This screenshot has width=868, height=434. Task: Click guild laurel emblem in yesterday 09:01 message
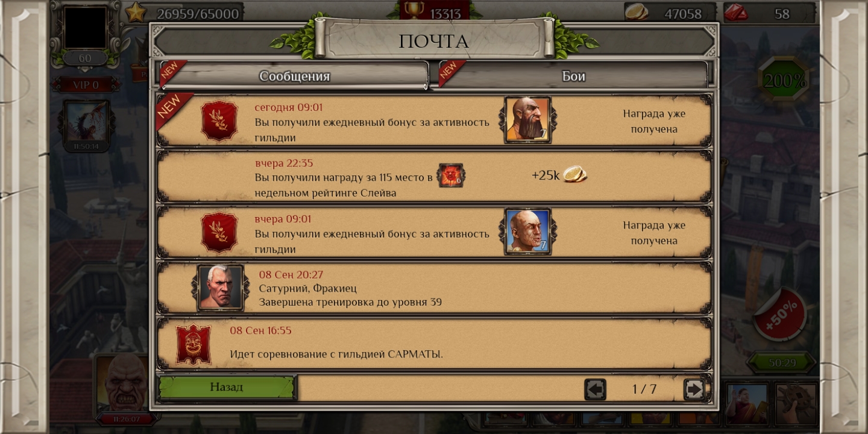click(x=219, y=232)
